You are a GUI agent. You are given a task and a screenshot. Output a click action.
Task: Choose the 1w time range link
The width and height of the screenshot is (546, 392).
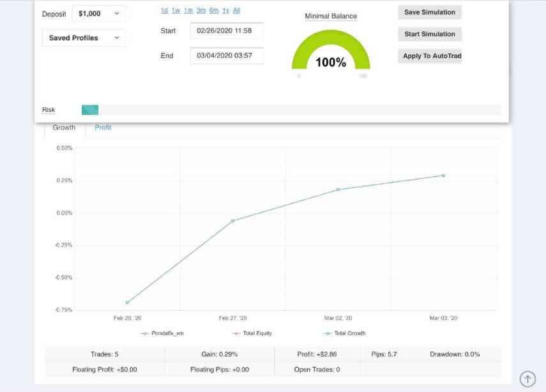point(176,10)
